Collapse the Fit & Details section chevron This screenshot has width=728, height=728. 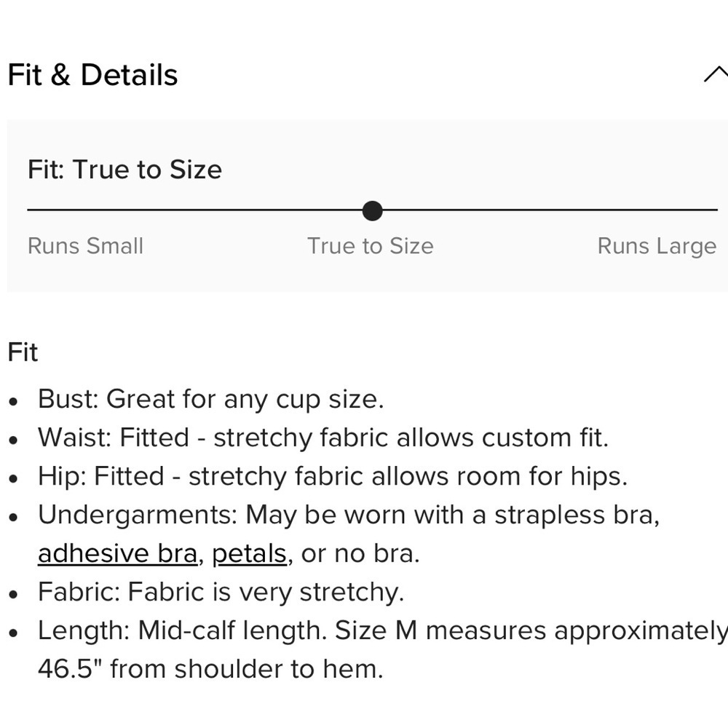(x=716, y=74)
